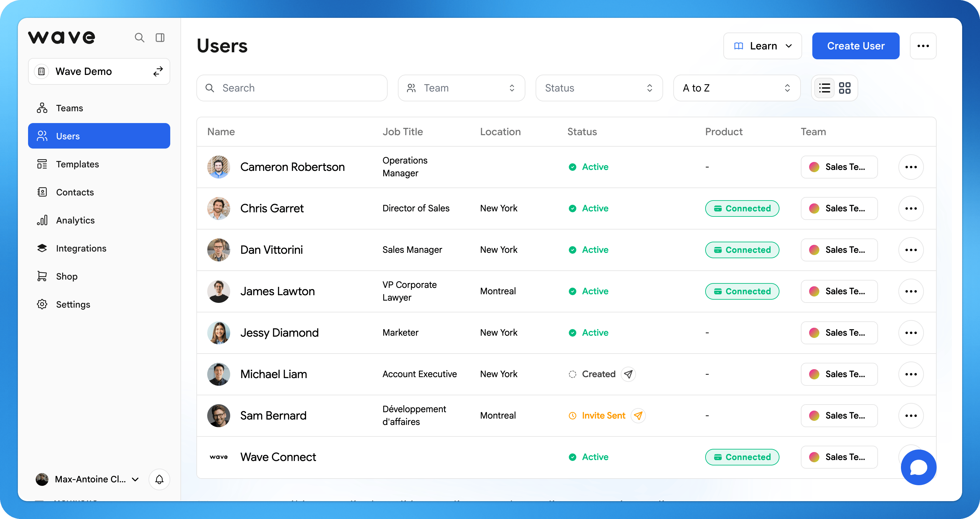The height and width of the screenshot is (519, 980).
Task: Switch workspace using the swap arrows icon
Action: point(158,71)
